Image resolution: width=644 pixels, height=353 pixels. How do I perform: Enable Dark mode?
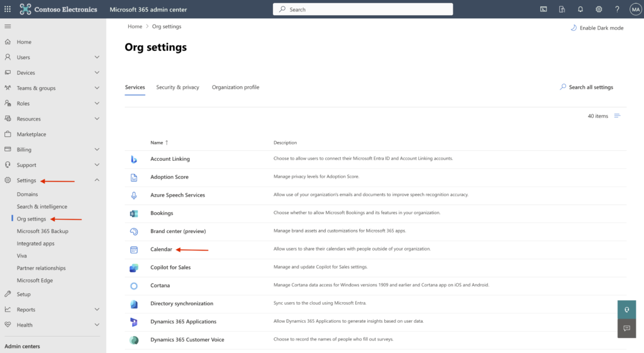click(x=597, y=28)
